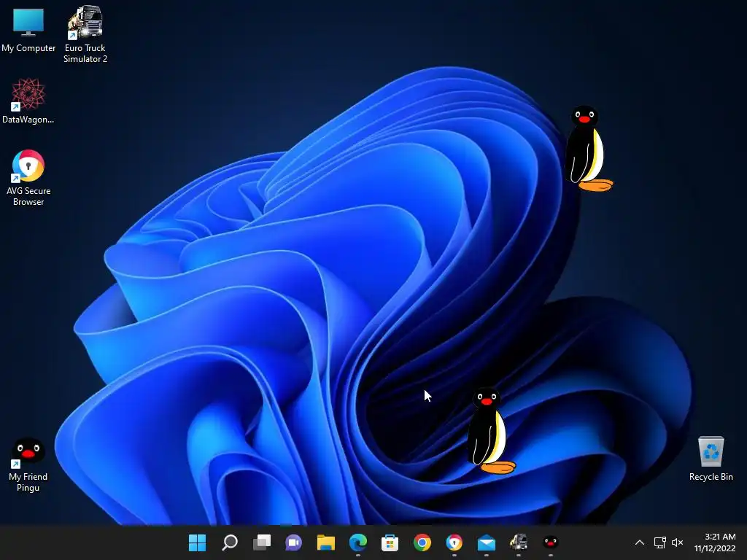Open AVG Secure Browser in the taskbar
747x560 pixels.
[x=454, y=542]
